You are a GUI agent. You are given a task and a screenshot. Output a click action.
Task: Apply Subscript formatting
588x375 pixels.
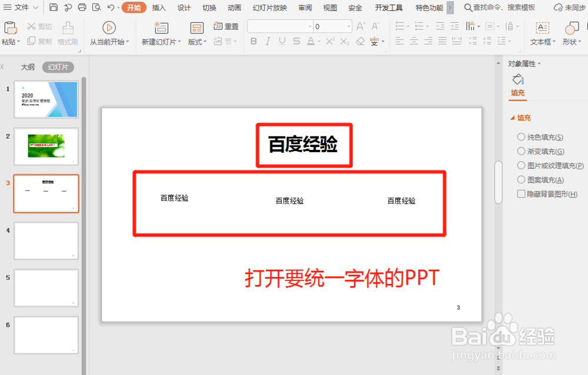[x=345, y=41]
